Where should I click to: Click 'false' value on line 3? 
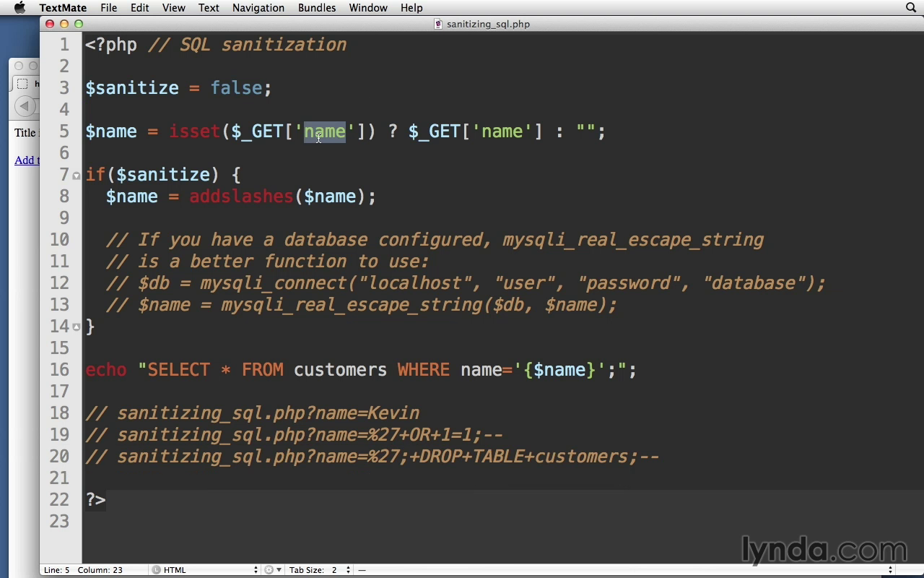236,88
